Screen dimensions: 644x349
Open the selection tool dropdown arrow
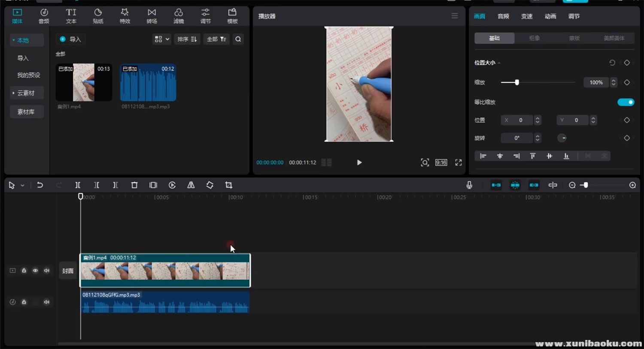coord(22,185)
